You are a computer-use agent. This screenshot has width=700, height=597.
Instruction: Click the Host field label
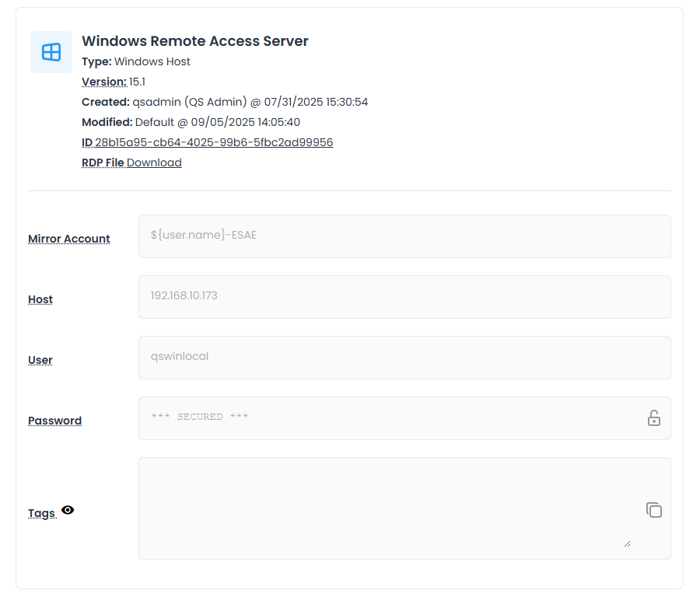point(40,299)
